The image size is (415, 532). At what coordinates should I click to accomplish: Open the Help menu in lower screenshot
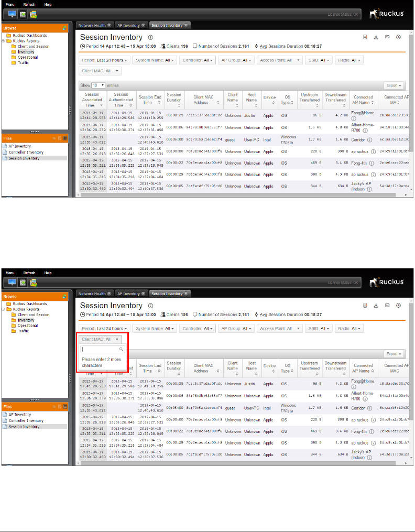[x=48, y=273]
